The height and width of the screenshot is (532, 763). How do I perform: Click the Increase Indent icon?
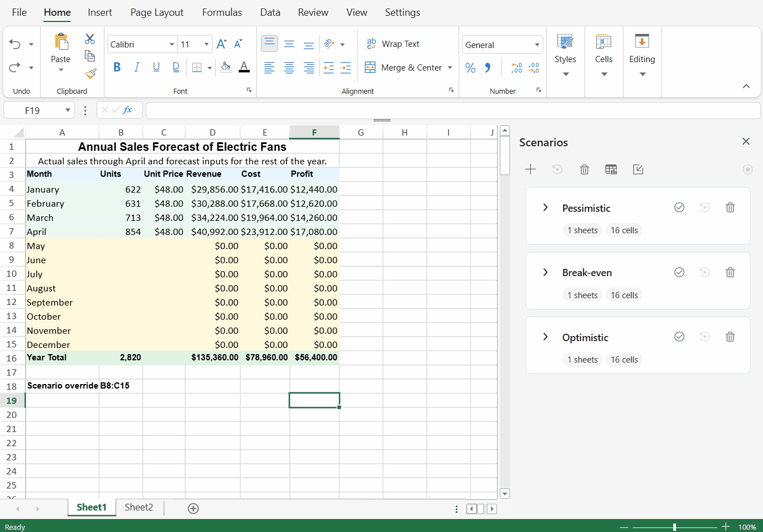pos(346,68)
